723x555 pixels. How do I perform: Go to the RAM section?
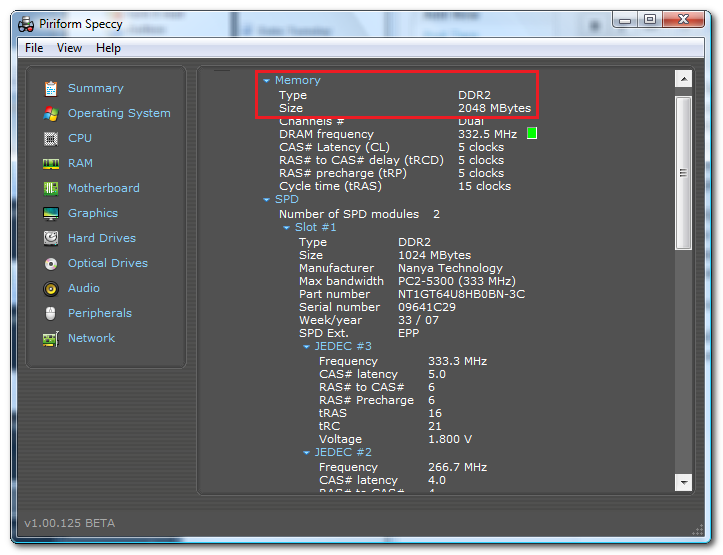pyautogui.click(x=80, y=163)
